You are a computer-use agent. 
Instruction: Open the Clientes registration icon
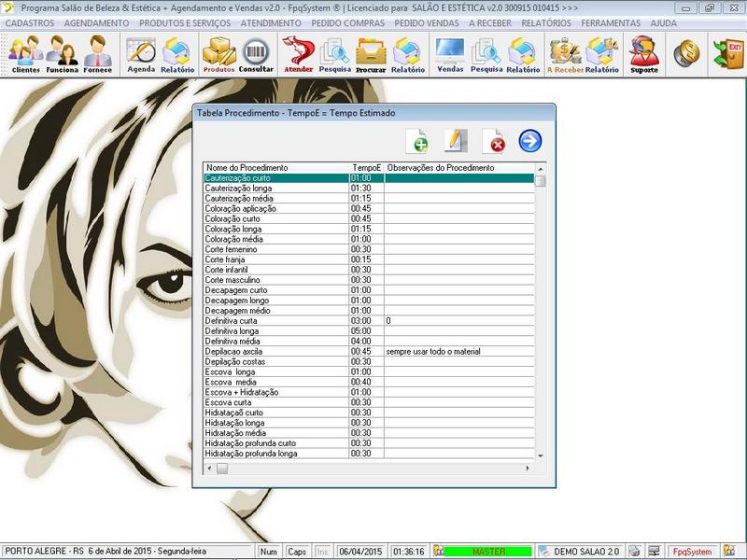(25, 54)
